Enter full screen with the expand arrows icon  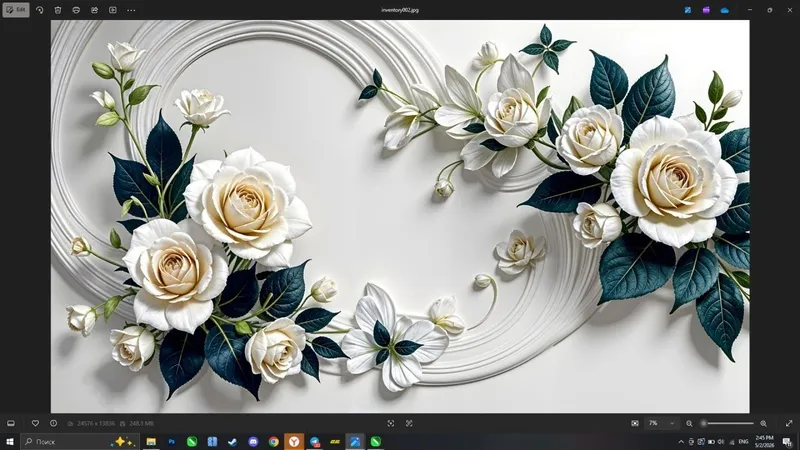coord(789,423)
